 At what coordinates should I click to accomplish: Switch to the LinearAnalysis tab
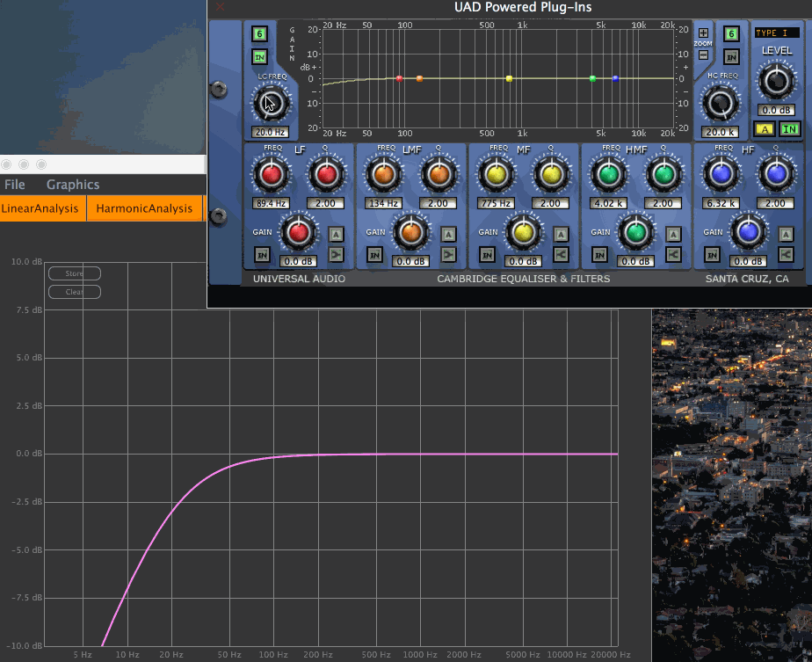pos(43,208)
